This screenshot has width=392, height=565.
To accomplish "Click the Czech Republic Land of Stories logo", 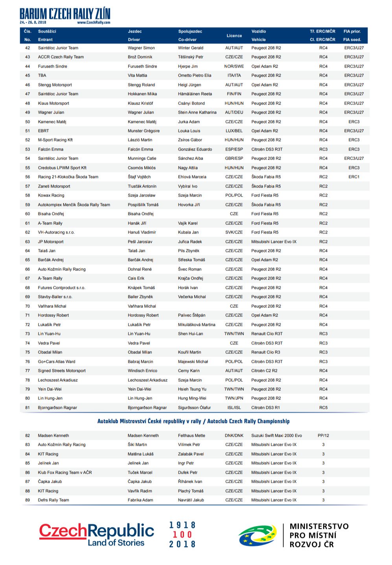I will tap(96, 535).
